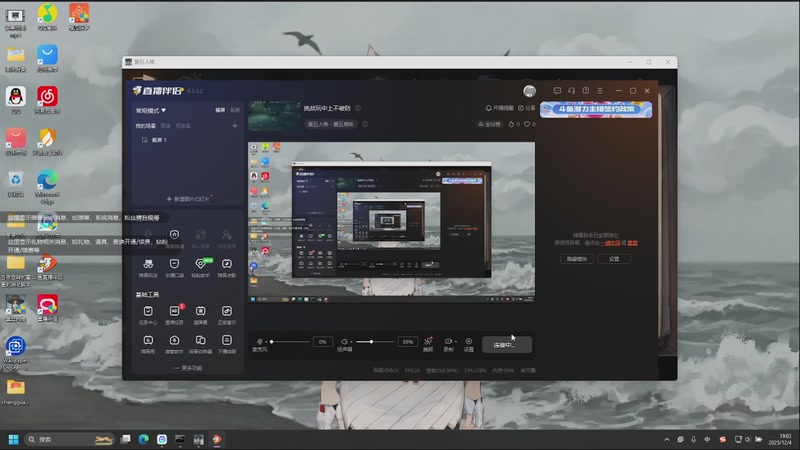Image resolution: width=800 pixels, height=450 pixels.
Task: Open the 弹幕秀 danmaku show tool
Action: 148,343
